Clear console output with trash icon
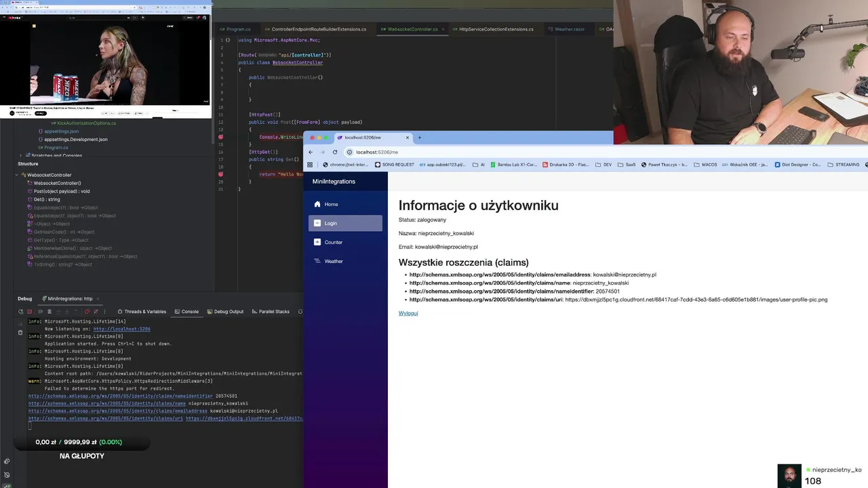Screen dimensions: 868x488 (x=20, y=332)
